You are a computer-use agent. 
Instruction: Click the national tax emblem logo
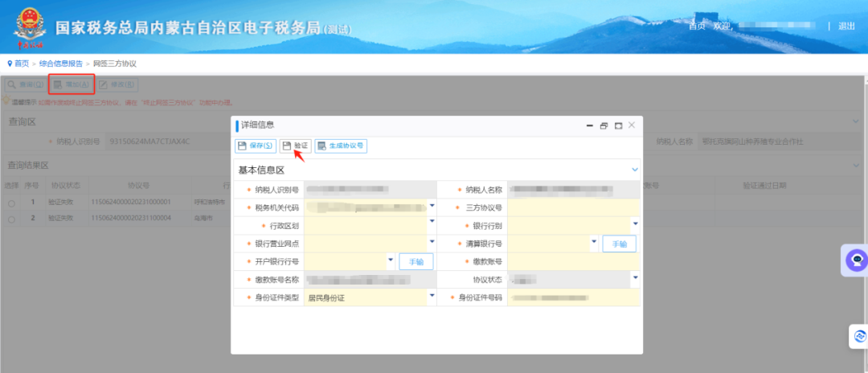coord(31,27)
